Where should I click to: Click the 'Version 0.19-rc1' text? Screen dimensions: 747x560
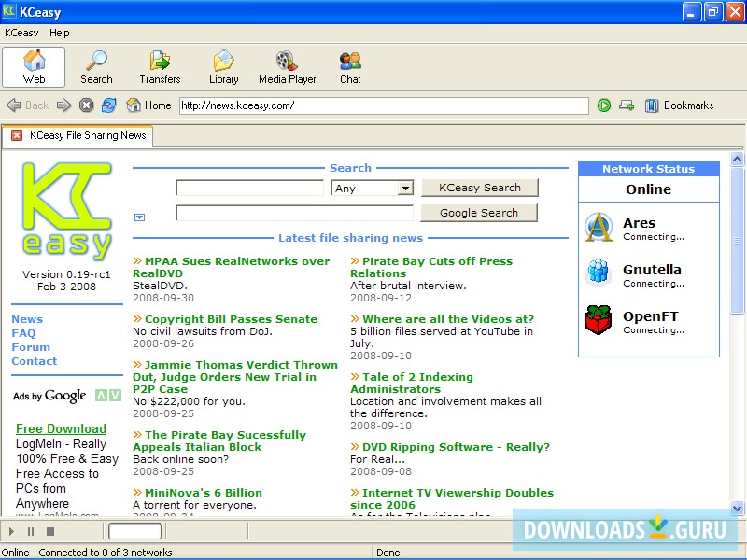pyautogui.click(x=66, y=274)
